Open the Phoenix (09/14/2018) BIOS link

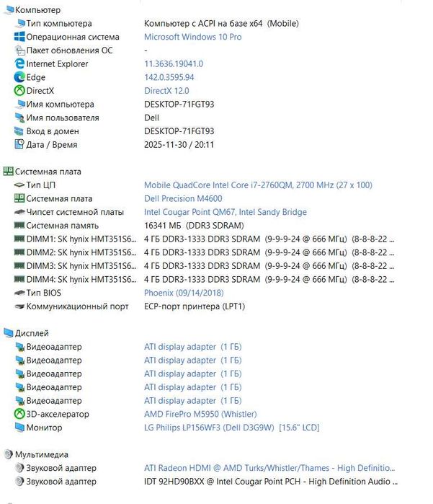click(184, 293)
